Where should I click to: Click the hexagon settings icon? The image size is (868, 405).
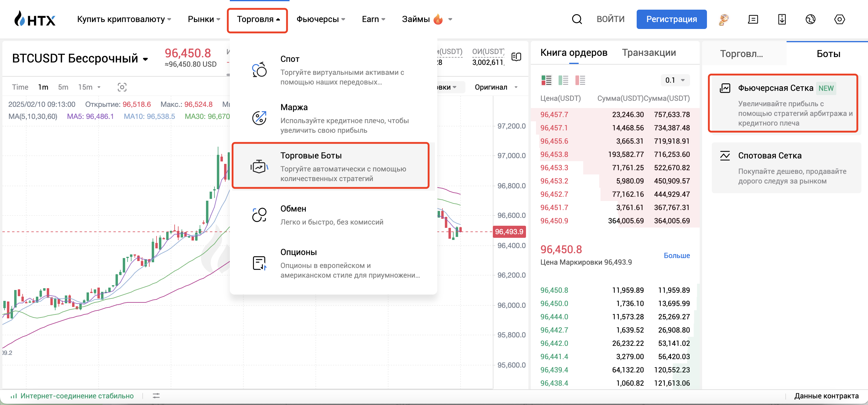(x=839, y=19)
